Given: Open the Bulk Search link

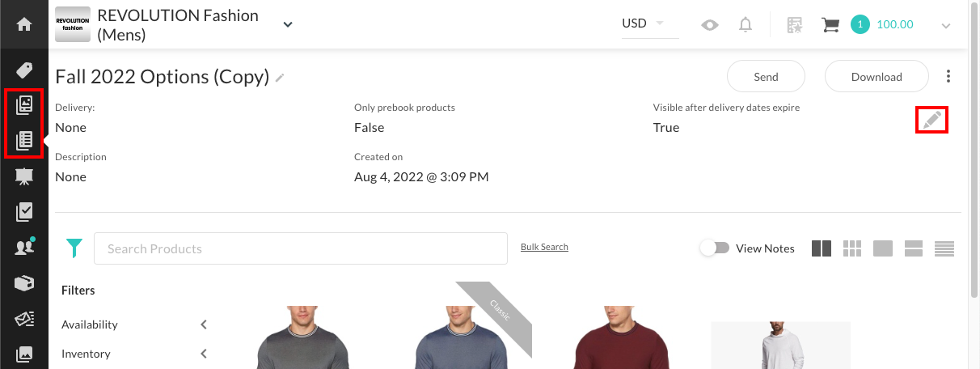Looking at the screenshot, I should 544,247.
